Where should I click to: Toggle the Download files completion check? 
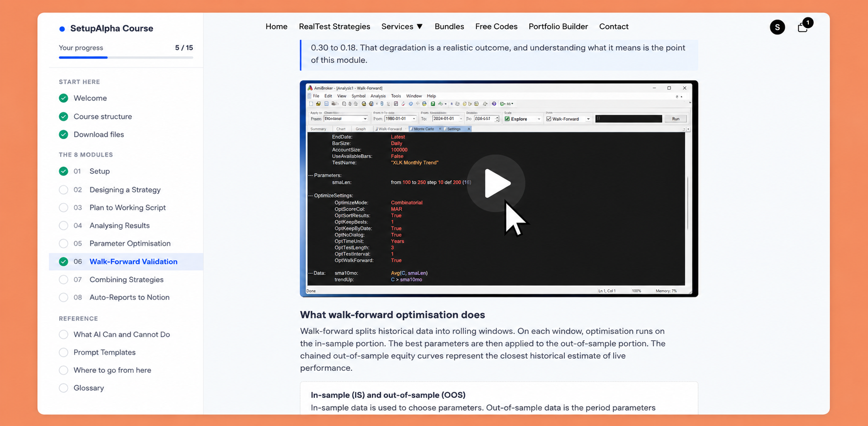pyautogui.click(x=64, y=134)
